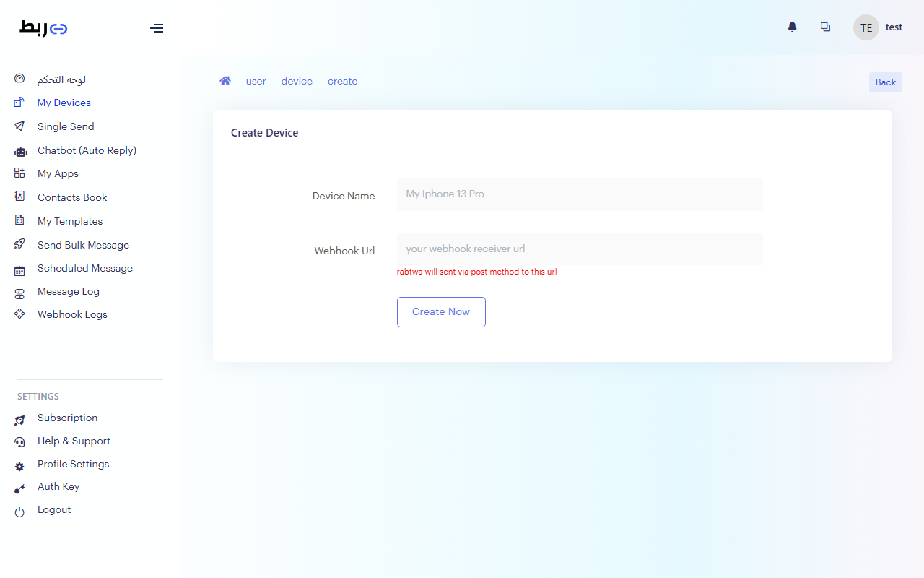Screen dimensions: 924x578
Task: Click the notification bell icon
Action: pyautogui.click(x=792, y=27)
